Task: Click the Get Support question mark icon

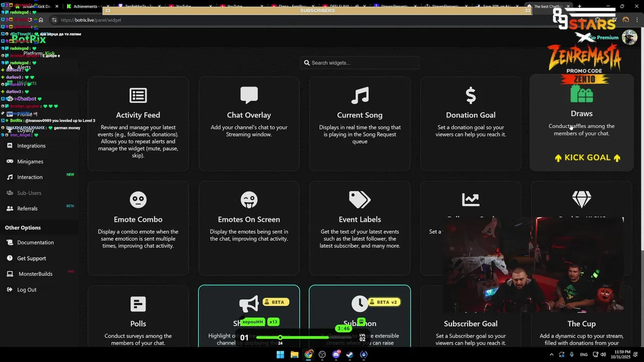Action: click(10, 258)
